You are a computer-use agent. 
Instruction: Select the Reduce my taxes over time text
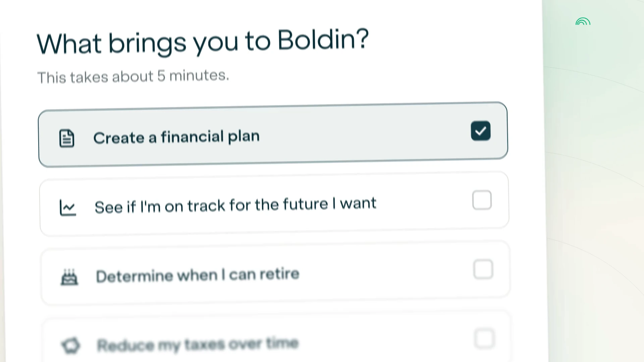point(198,344)
